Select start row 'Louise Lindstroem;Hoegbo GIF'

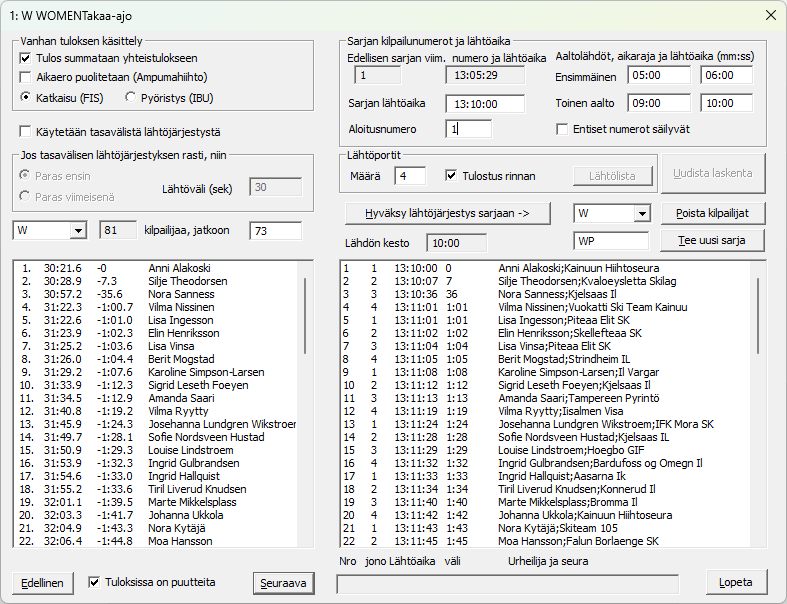click(546, 450)
